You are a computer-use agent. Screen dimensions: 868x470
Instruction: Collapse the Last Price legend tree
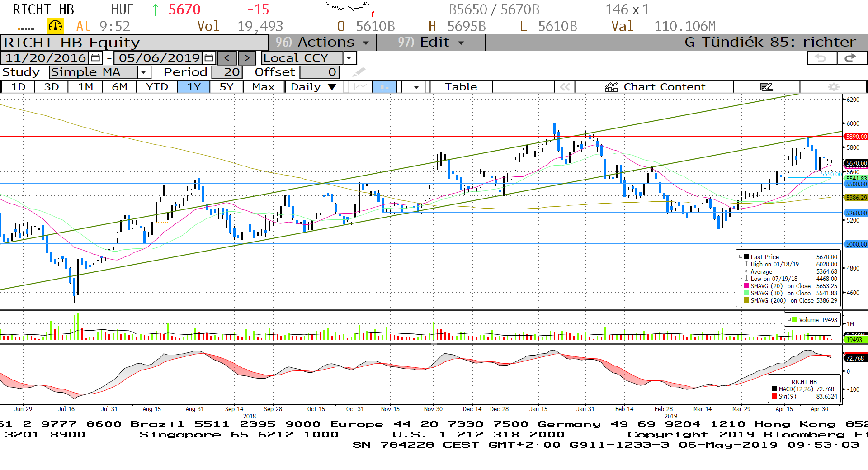coord(741,257)
